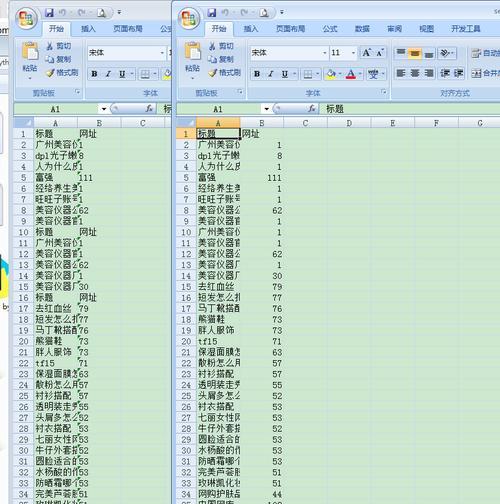Switch to 审阅 tab
The height and width of the screenshot is (504, 500).
(x=394, y=29)
